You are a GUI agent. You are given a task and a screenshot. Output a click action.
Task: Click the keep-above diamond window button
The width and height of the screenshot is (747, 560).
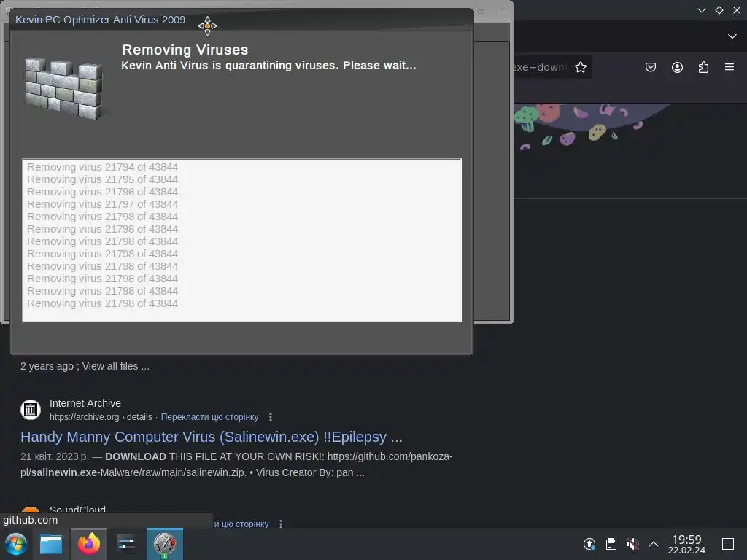point(719,10)
